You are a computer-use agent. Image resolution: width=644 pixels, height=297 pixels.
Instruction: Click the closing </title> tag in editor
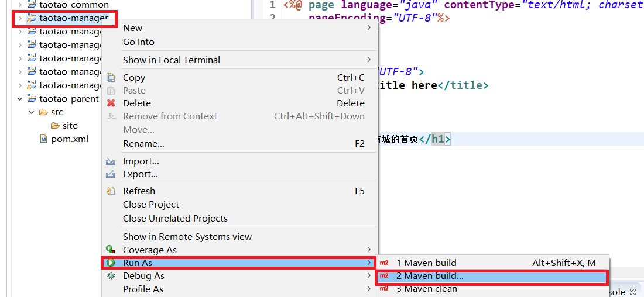(x=463, y=85)
